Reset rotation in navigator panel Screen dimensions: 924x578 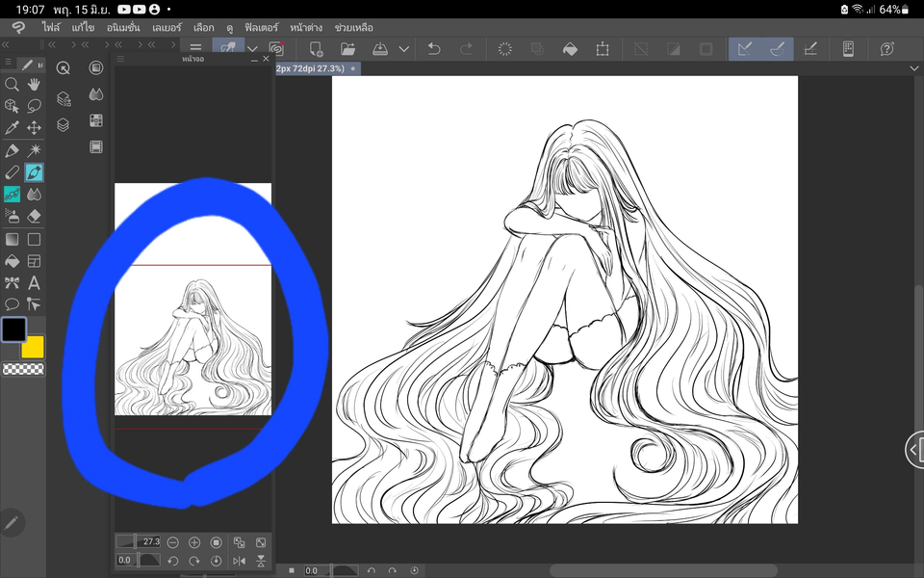217,561
